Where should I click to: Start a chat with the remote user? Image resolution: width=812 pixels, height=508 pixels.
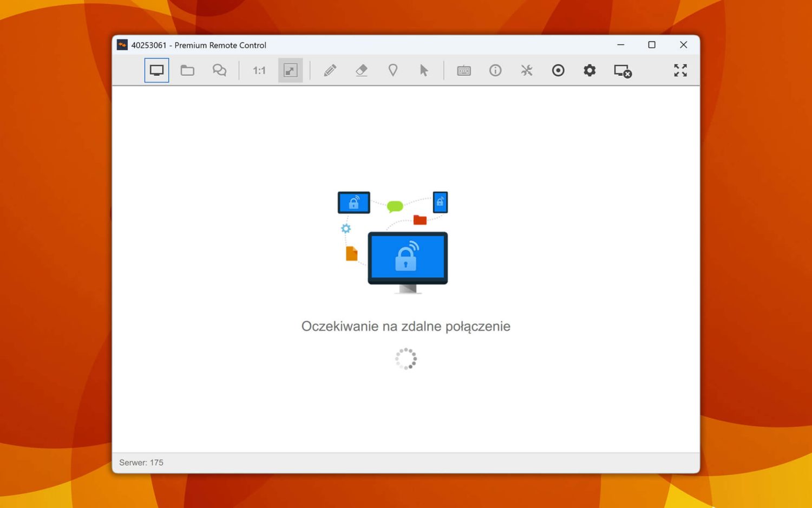219,70
